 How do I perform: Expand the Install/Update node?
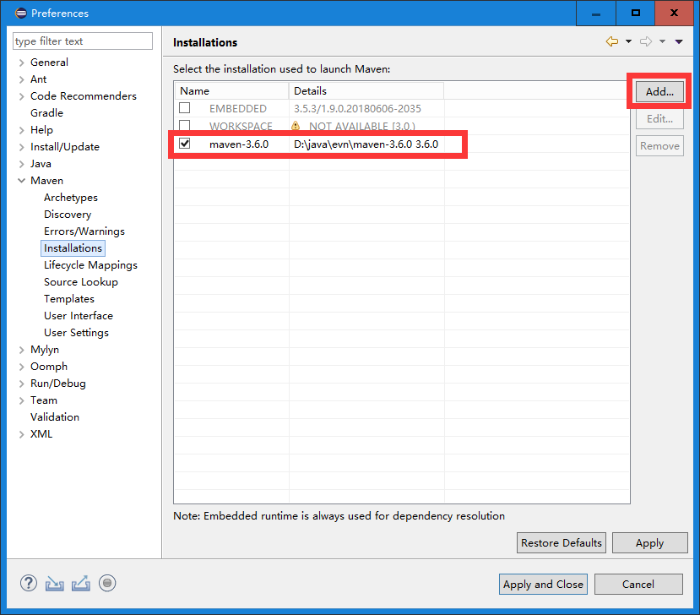pos(21,147)
